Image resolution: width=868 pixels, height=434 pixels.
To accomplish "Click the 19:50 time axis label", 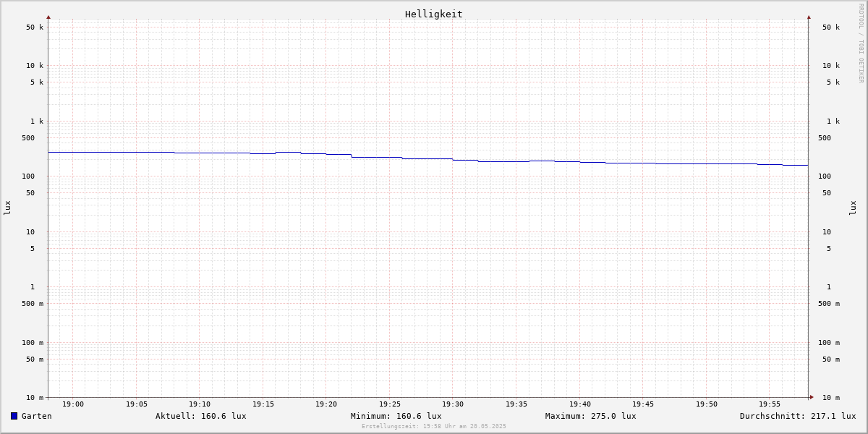I will click(x=707, y=404).
